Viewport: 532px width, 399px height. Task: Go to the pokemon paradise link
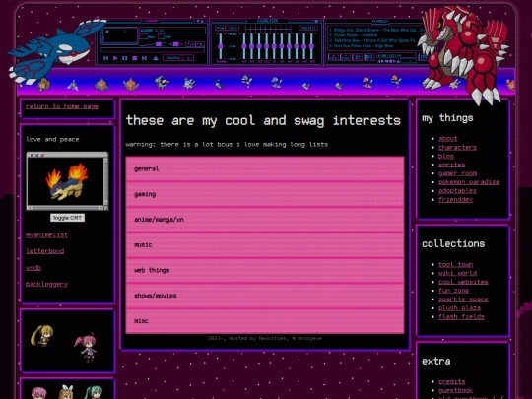(469, 182)
